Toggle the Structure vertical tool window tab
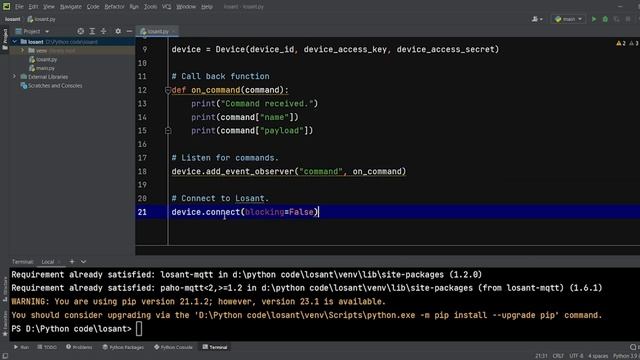 pyautogui.click(x=5, y=289)
